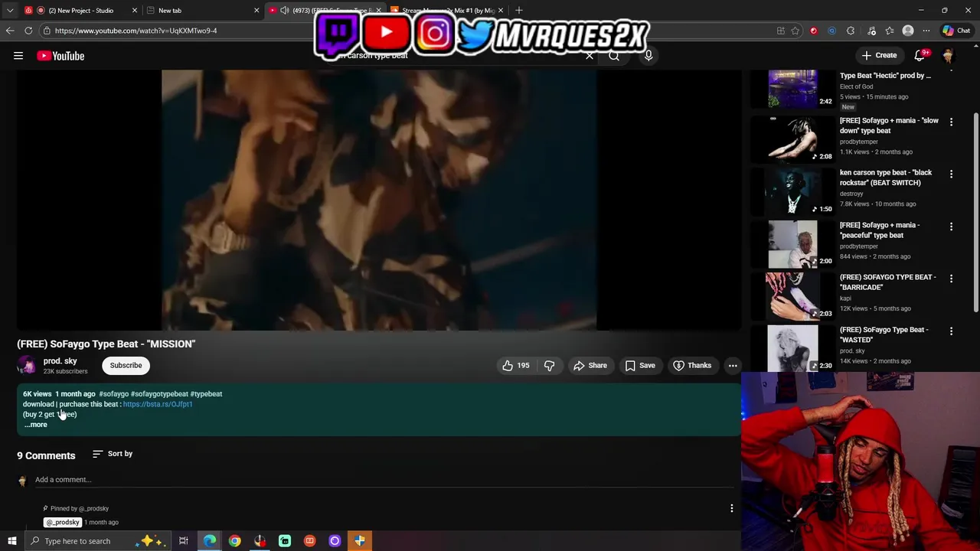Viewport: 980px width, 551px height.
Task: Close the New Project - Studio tab
Action: point(135,10)
